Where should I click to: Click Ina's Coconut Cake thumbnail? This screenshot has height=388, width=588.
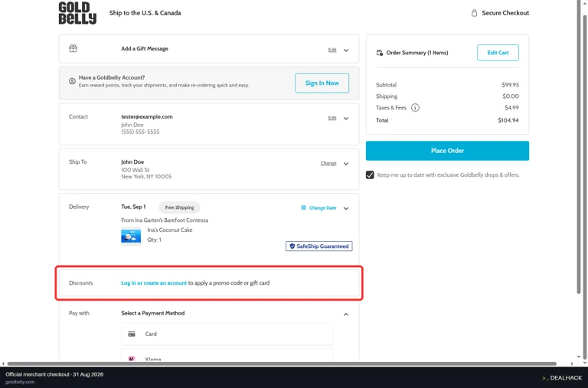point(131,236)
